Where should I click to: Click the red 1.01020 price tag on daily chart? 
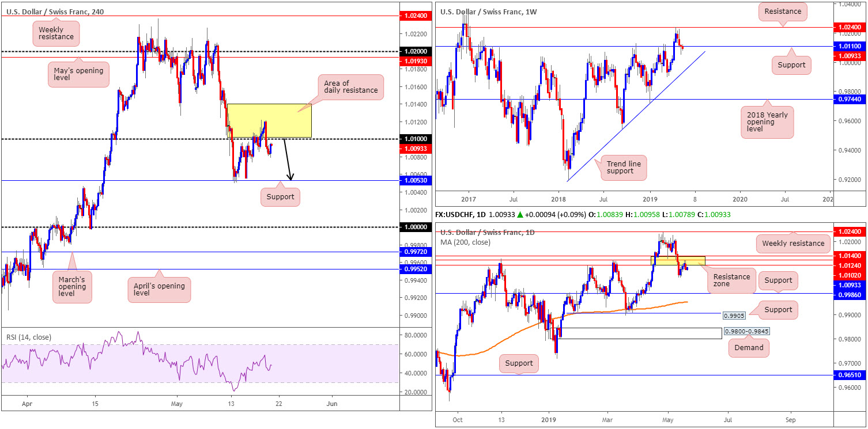pos(850,275)
